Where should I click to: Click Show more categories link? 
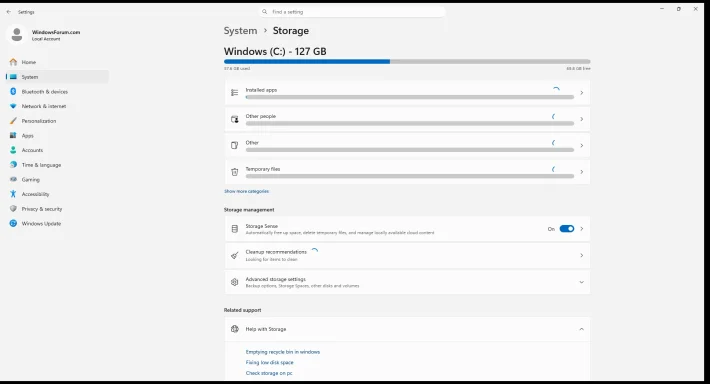(246, 192)
